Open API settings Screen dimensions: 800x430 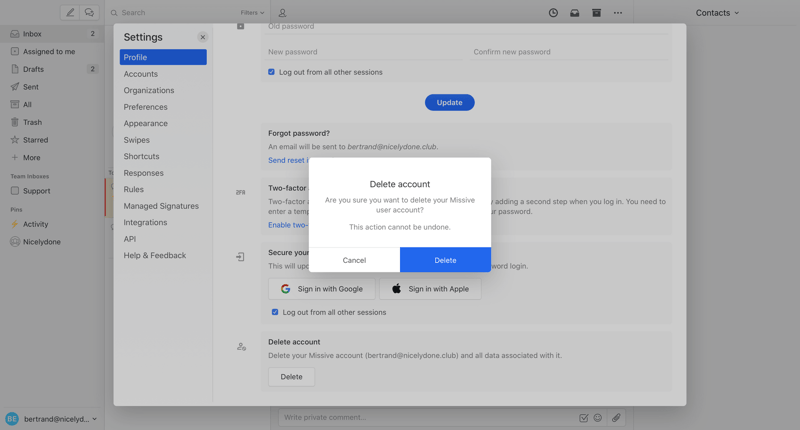tap(163, 239)
